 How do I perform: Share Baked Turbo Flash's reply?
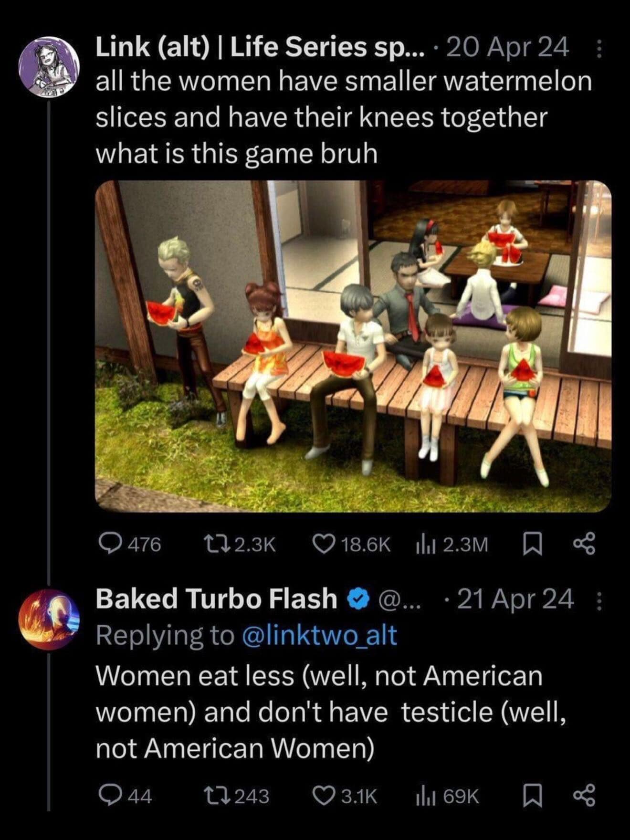[x=584, y=796]
